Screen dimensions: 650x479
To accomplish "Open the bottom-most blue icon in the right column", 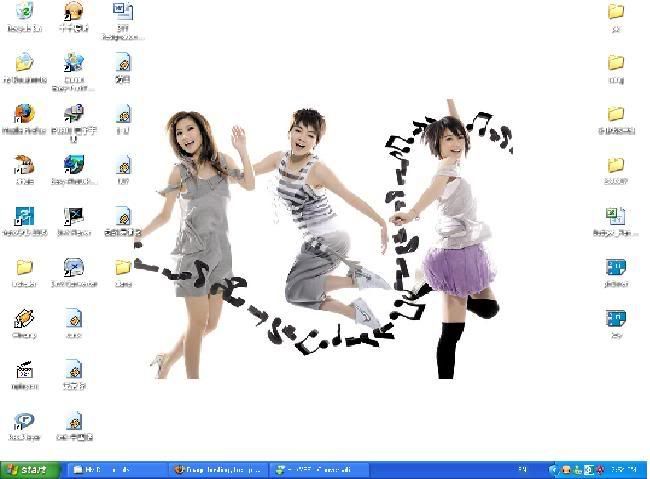I will (x=616, y=319).
